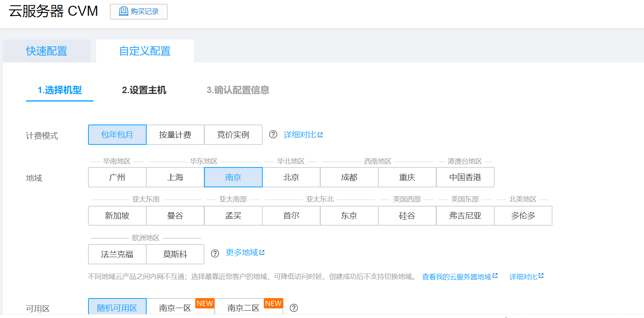Image resolution: width=644 pixels, height=318 pixels.
Task: Choose 弗吉尼亚 region
Action: tap(465, 216)
